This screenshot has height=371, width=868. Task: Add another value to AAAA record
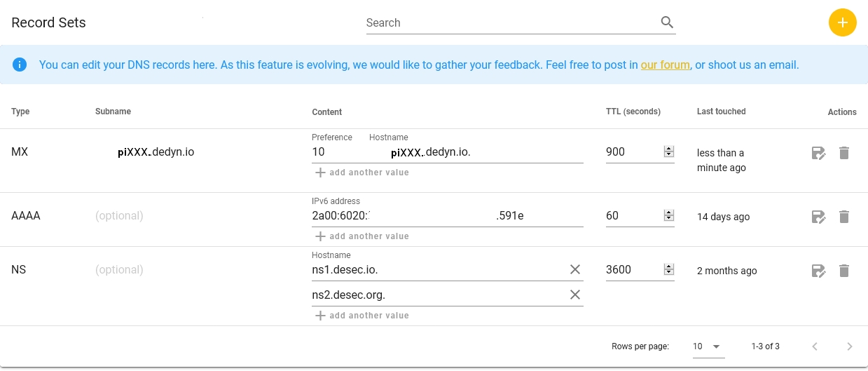361,236
